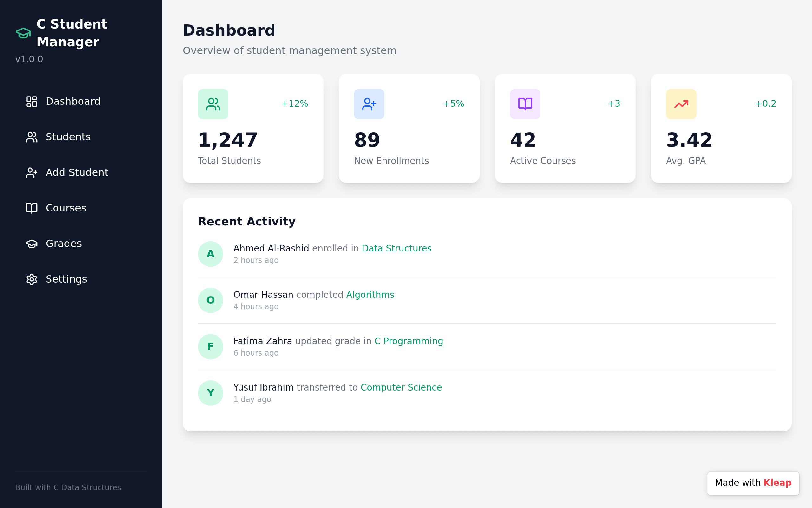Screen dimensions: 812x508
Task: Click the +12% change indicator
Action: pos(295,104)
